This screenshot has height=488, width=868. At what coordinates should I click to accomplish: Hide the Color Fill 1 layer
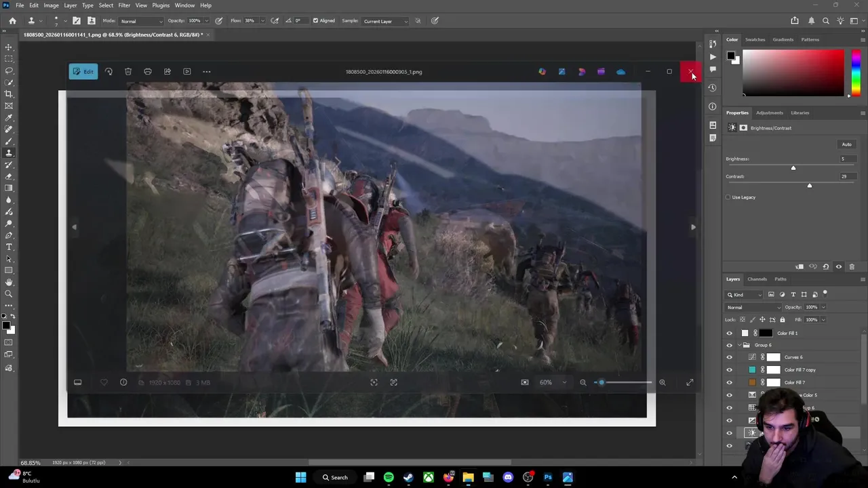730,333
